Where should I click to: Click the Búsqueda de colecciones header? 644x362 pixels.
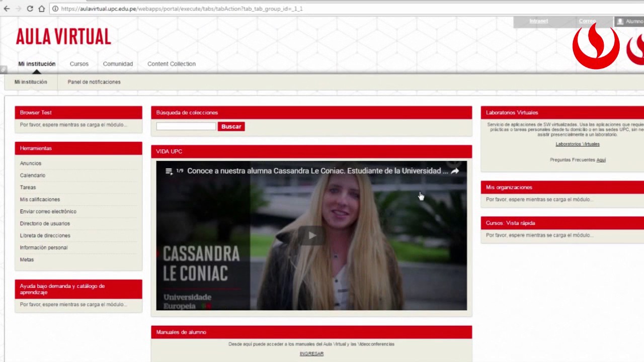pyautogui.click(x=311, y=113)
